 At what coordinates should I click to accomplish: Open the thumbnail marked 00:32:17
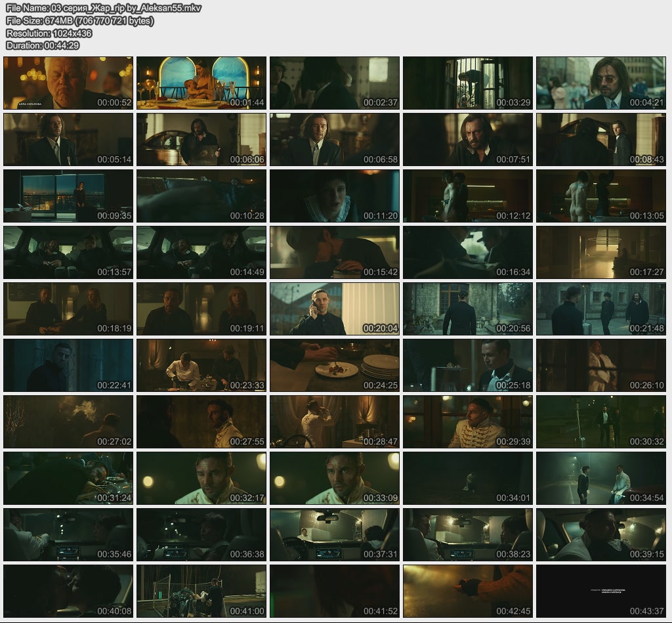point(201,478)
